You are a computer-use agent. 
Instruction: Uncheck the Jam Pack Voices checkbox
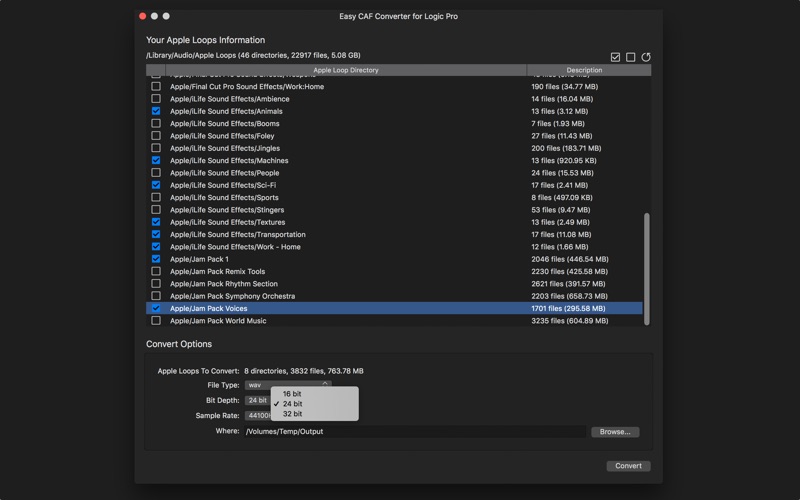click(x=156, y=308)
